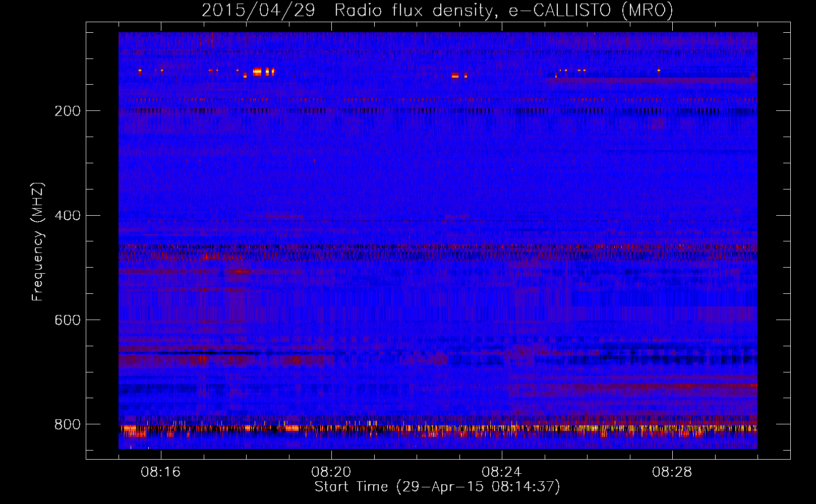Click the "08:24" time tick label
Viewport: 816px width, 504px height.
click(502, 472)
